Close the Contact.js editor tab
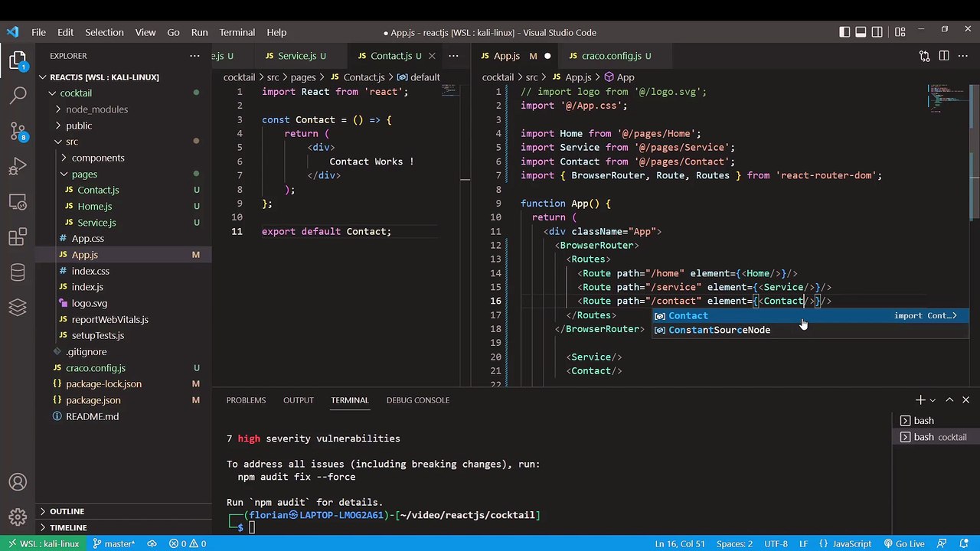Image resolution: width=980 pixels, height=551 pixels. point(432,56)
